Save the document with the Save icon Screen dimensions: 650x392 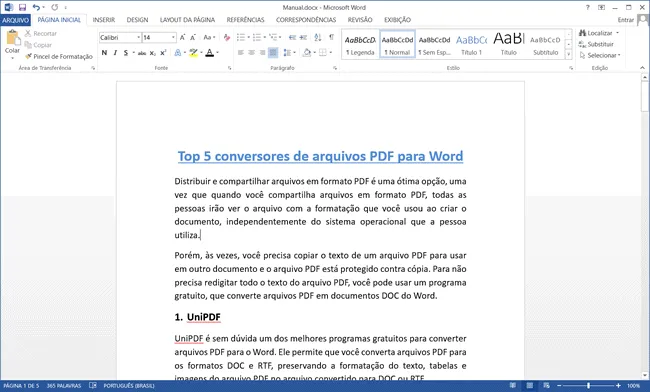pos(22,7)
